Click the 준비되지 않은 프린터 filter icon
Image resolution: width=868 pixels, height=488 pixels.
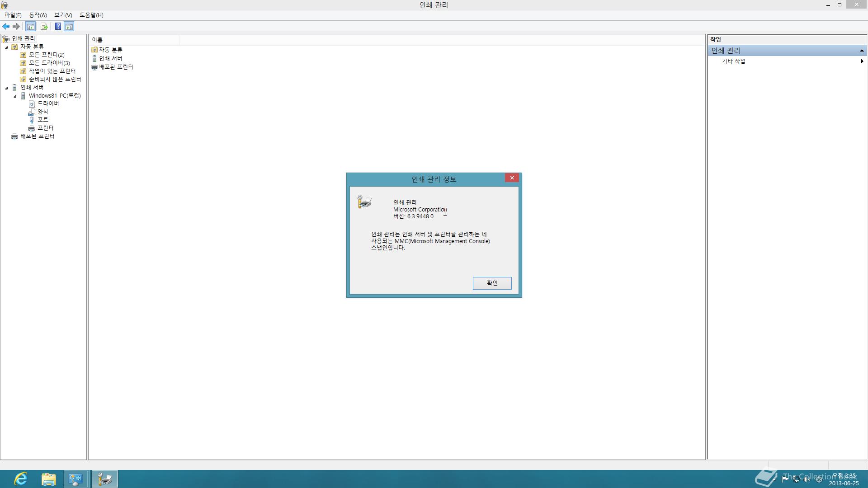pyautogui.click(x=23, y=79)
